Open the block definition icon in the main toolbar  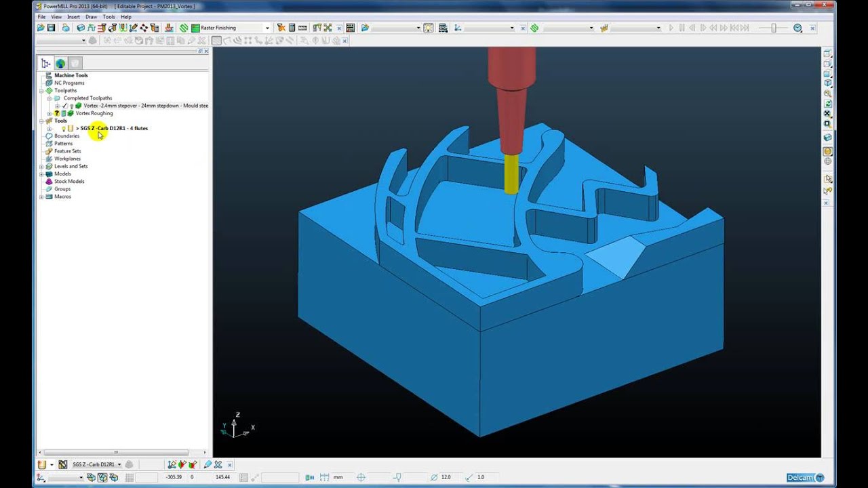point(81,28)
